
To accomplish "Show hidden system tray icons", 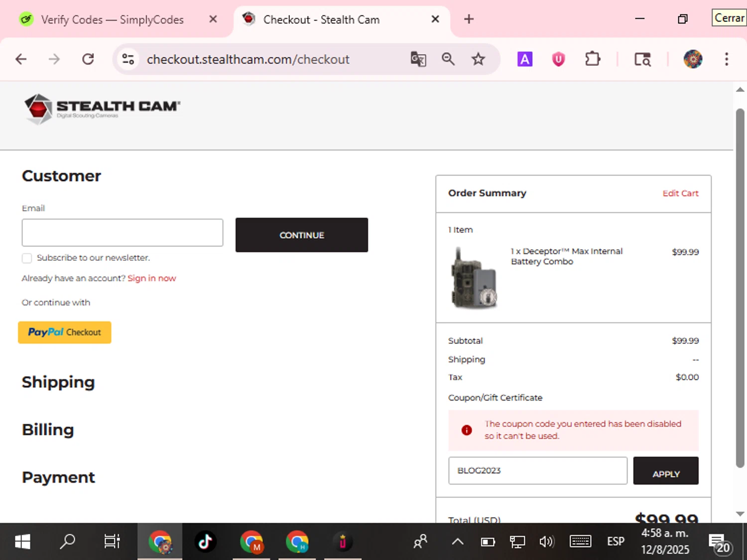I will point(458,542).
